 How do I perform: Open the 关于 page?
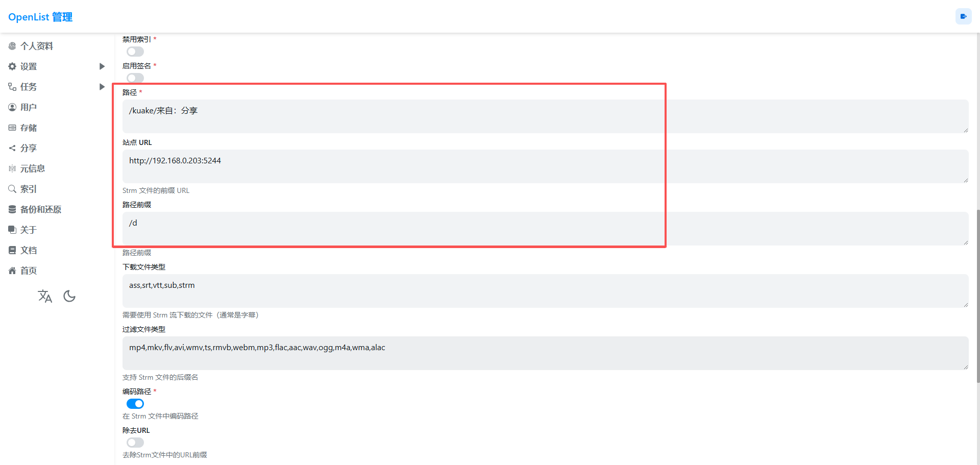(29, 230)
